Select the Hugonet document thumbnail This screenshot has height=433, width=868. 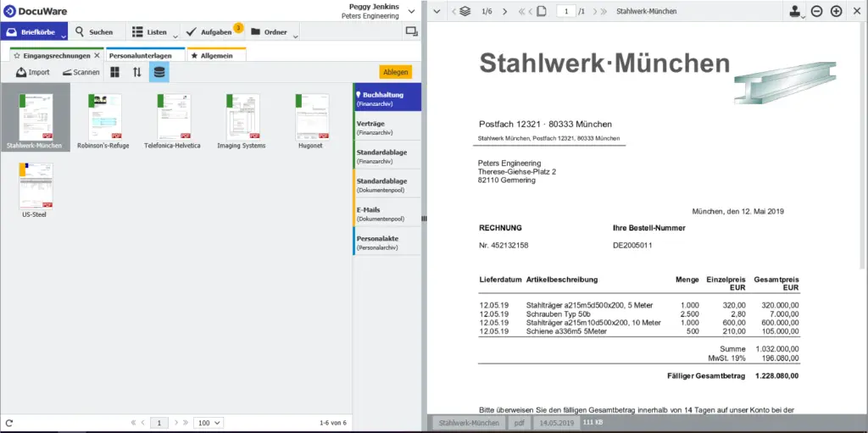point(310,118)
